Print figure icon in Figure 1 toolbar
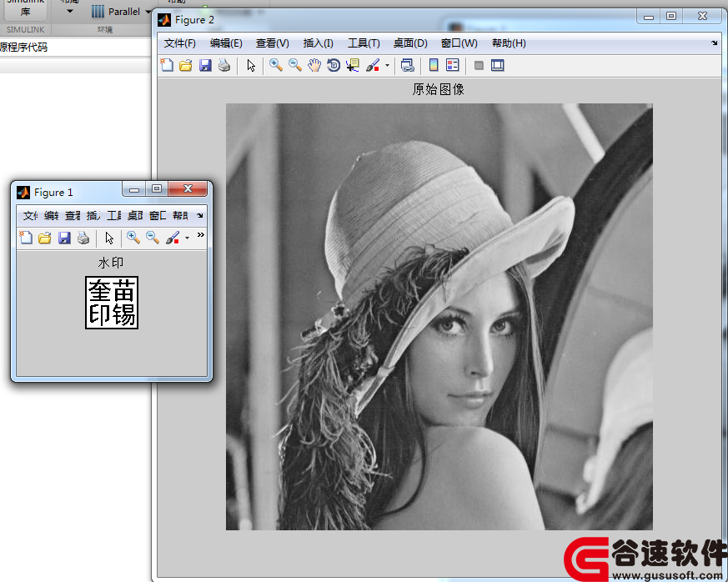Screen dimensions: 728x582 tap(83, 238)
